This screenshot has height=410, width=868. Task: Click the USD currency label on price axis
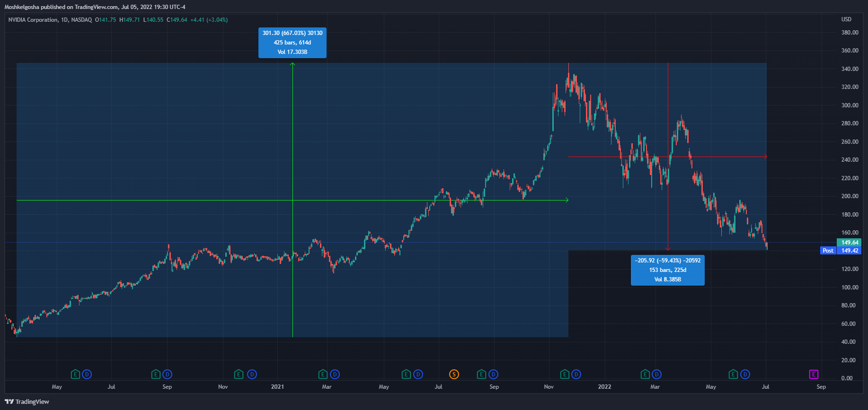pyautogui.click(x=846, y=19)
